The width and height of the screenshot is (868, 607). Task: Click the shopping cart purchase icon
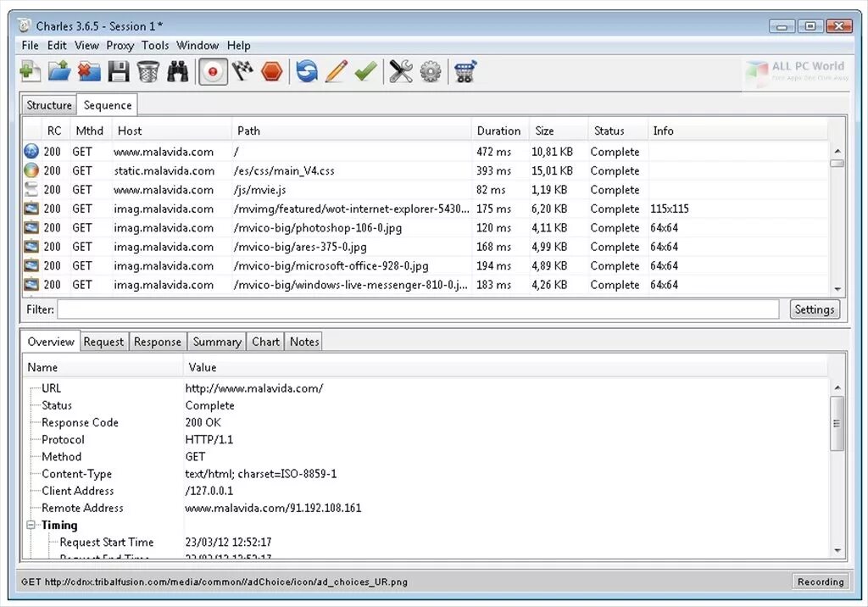tap(465, 72)
